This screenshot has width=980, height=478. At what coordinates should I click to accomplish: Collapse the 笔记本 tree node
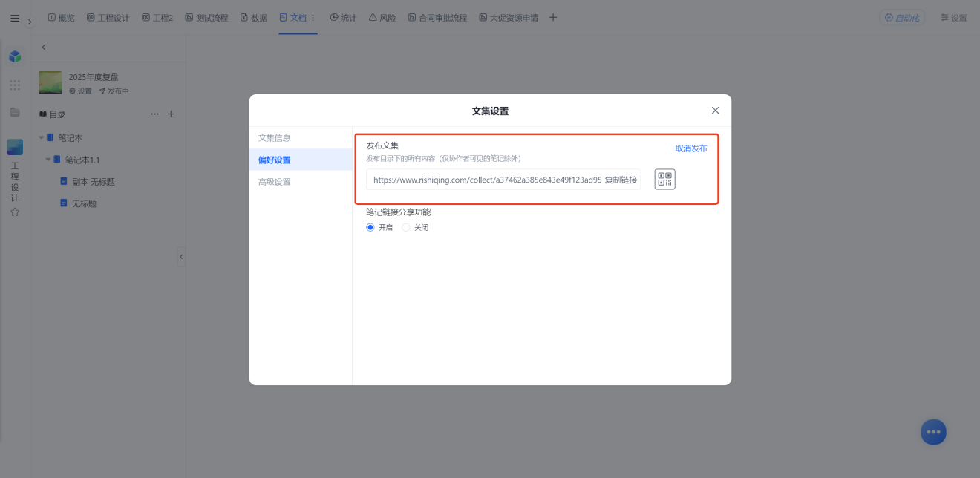[42, 138]
